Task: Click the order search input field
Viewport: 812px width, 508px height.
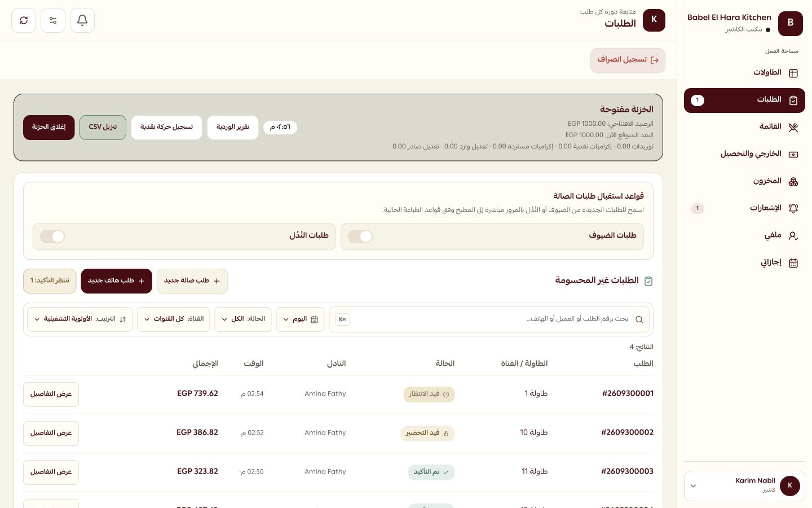Action: [x=489, y=319]
